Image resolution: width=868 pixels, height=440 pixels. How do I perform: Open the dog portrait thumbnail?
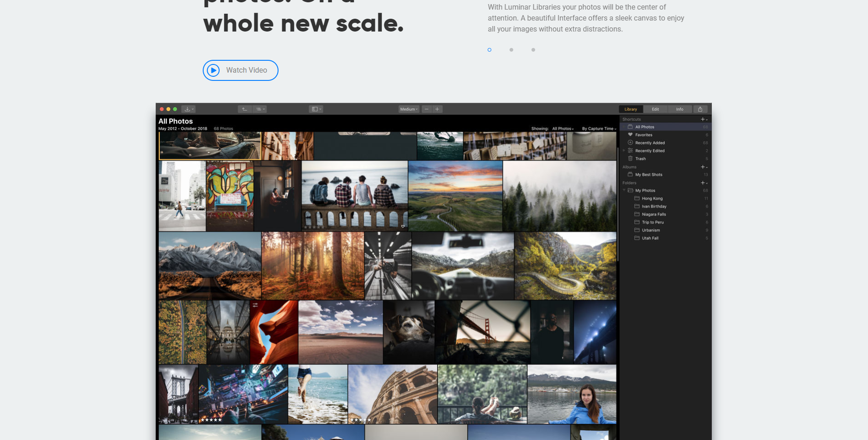click(409, 332)
